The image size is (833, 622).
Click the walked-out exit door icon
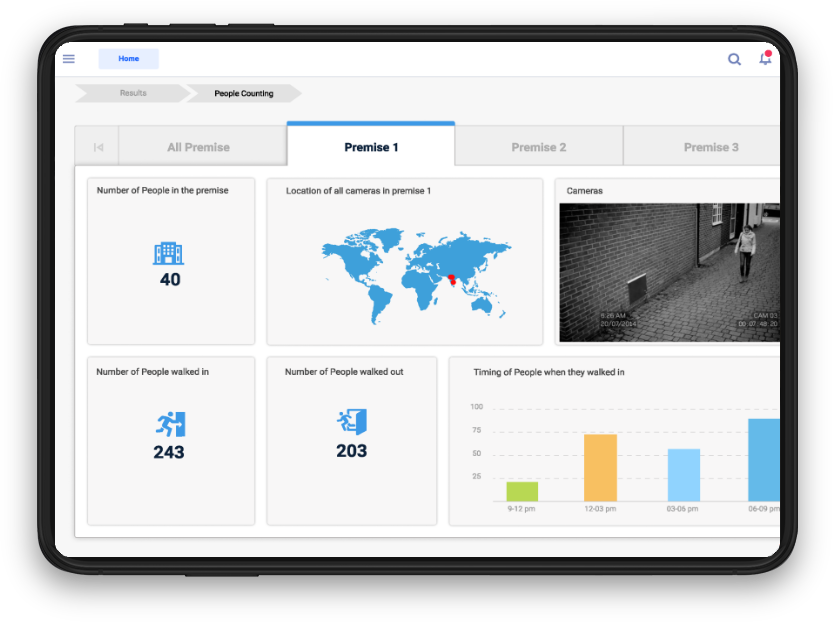point(352,422)
